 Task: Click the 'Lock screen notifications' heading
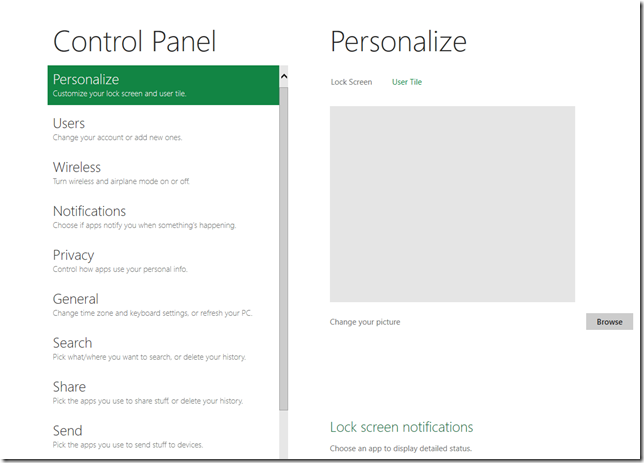[x=401, y=427]
